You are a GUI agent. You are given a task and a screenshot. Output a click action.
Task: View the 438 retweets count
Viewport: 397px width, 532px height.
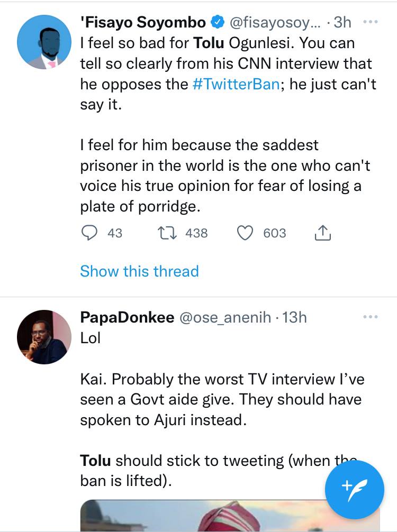click(196, 233)
